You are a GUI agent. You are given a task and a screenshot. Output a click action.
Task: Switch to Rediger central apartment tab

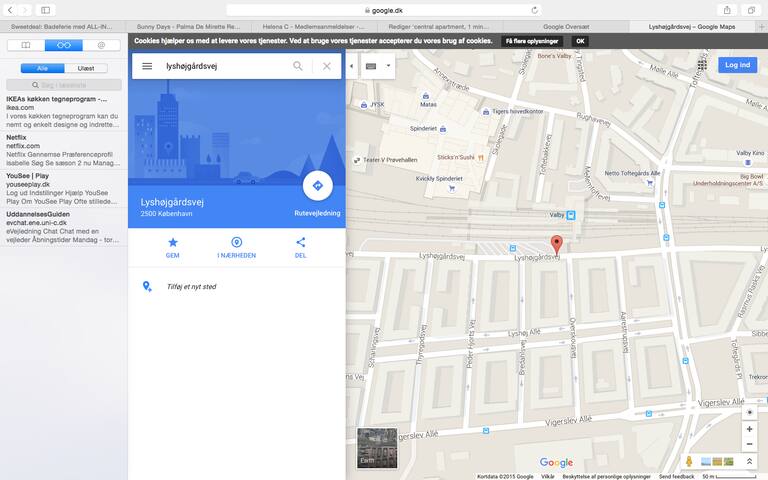coord(439,26)
